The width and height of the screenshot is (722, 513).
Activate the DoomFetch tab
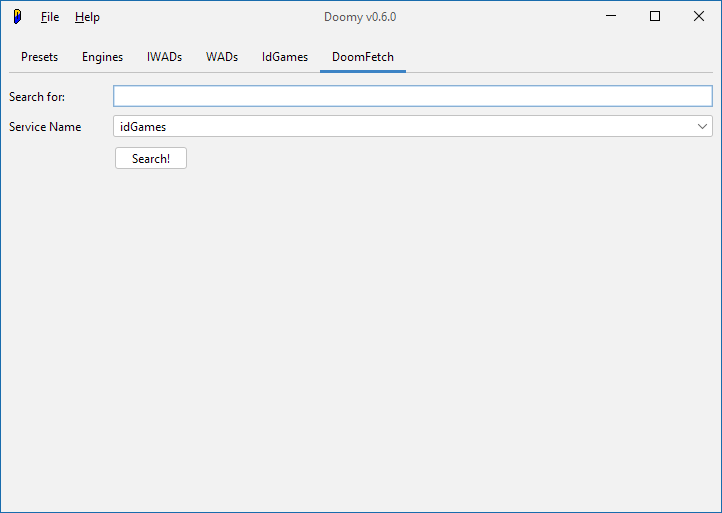pos(363,57)
